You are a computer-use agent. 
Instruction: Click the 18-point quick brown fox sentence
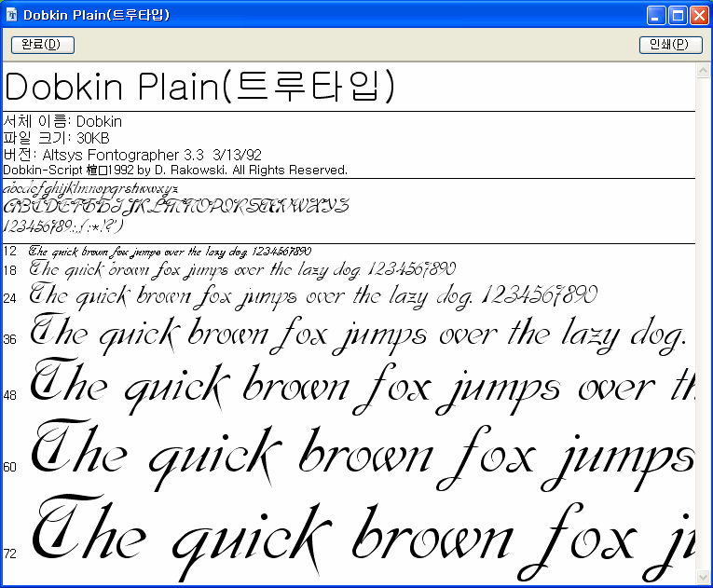tap(242, 269)
